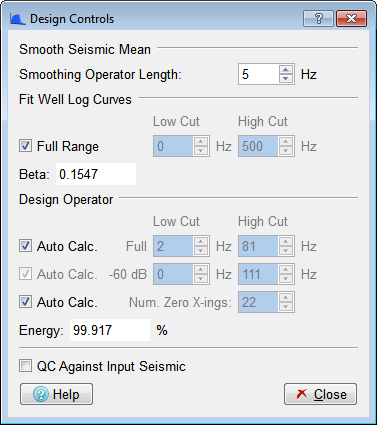Open Help with the Help button
377x425 pixels.
56,394
